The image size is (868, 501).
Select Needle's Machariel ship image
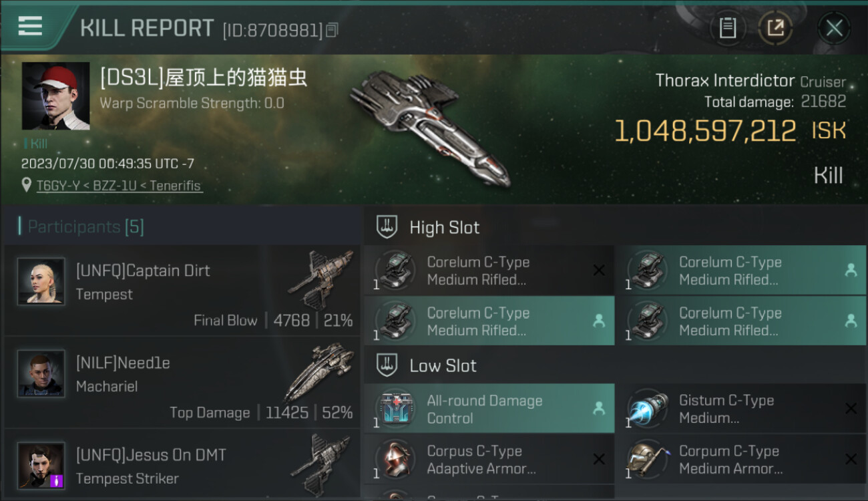pyautogui.click(x=319, y=371)
